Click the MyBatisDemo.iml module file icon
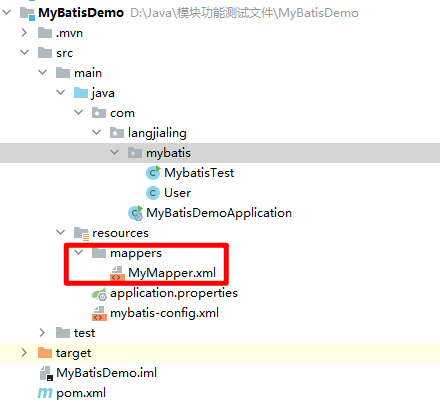This screenshot has height=402, width=440. tap(46, 373)
